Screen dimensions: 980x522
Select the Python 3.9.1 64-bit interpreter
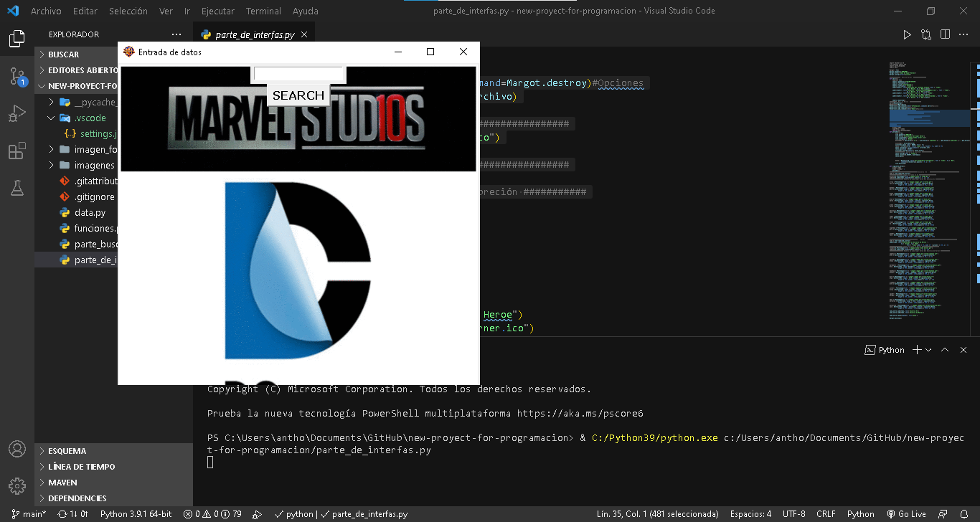click(x=136, y=514)
